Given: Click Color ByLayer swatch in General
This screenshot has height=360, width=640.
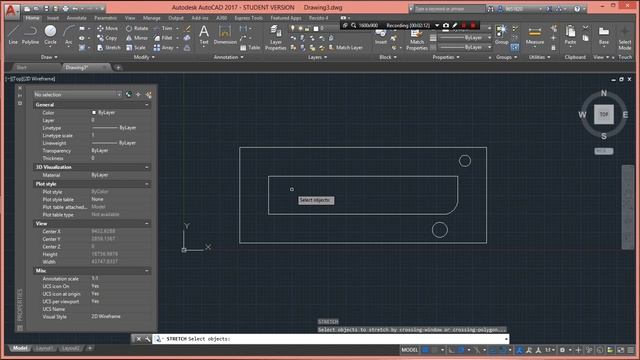Looking at the screenshot, I should click(94, 112).
